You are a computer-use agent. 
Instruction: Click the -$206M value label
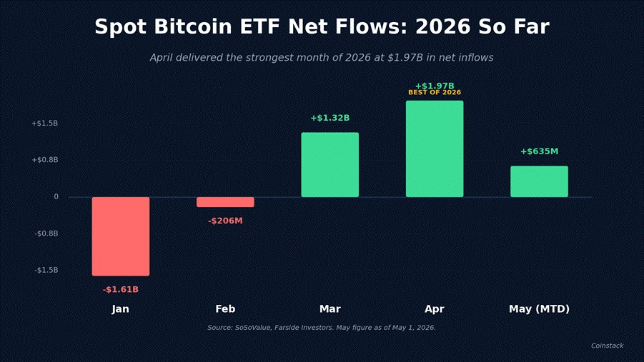click(x=225, y=221)
